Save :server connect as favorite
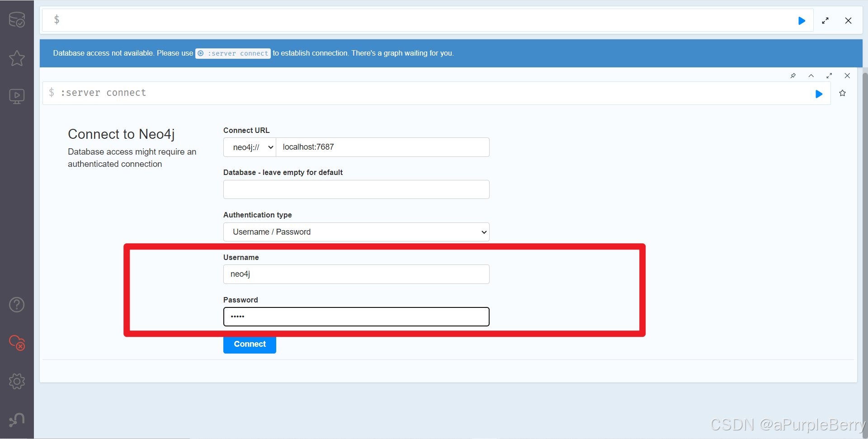 tap(842, 93)
